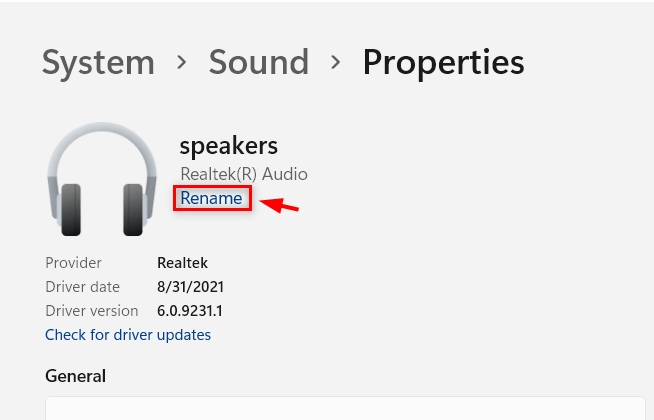654x420 pixels.
Task: Click the Properties page title
Action: 444,63
